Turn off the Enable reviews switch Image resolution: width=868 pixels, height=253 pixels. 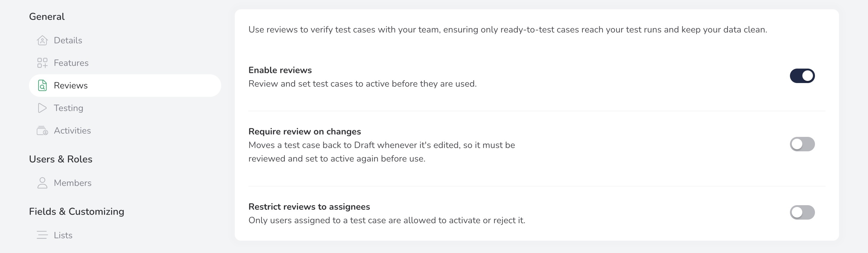coord(802,76)
